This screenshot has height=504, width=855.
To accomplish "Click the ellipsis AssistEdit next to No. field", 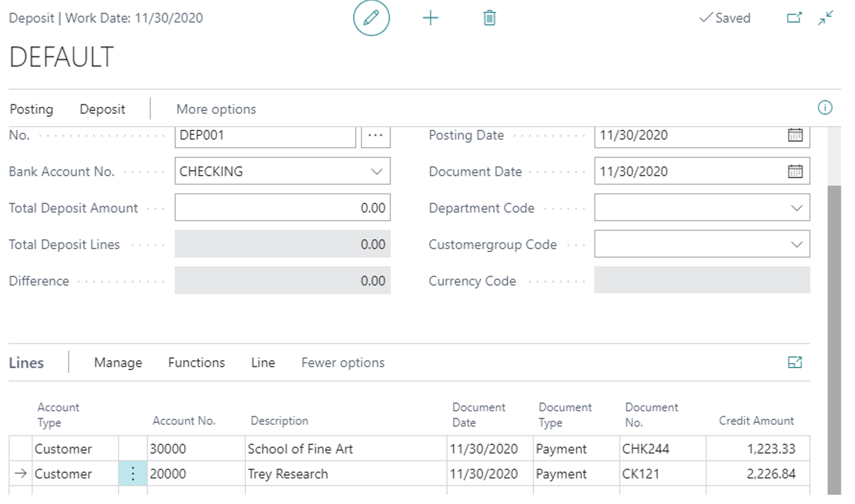I will tap(375, 135).
